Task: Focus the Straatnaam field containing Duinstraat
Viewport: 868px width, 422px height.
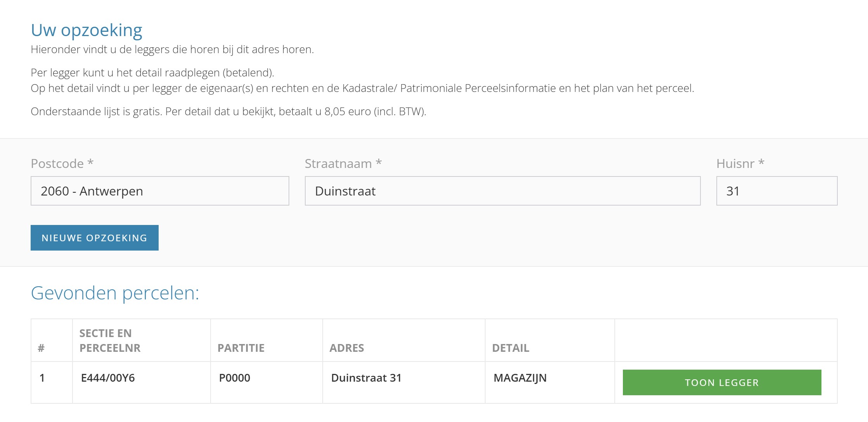Action: pyautogui.click(x=502, y=191)
